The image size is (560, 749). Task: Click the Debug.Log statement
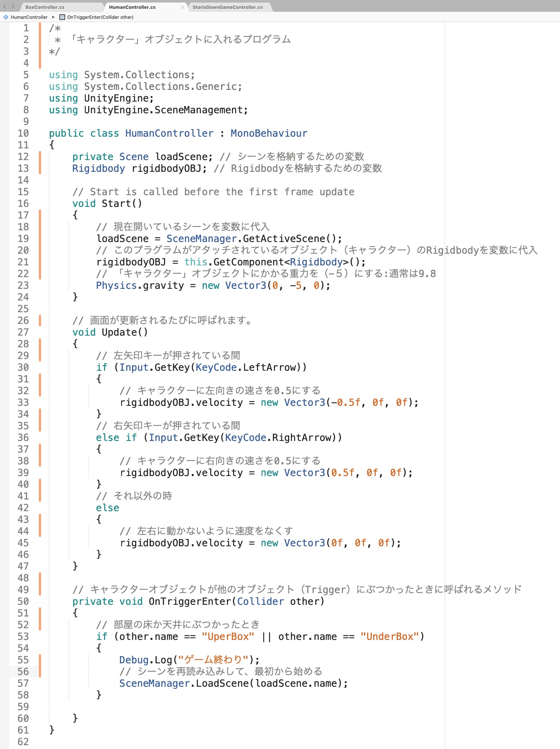click(x=189, y=660)
